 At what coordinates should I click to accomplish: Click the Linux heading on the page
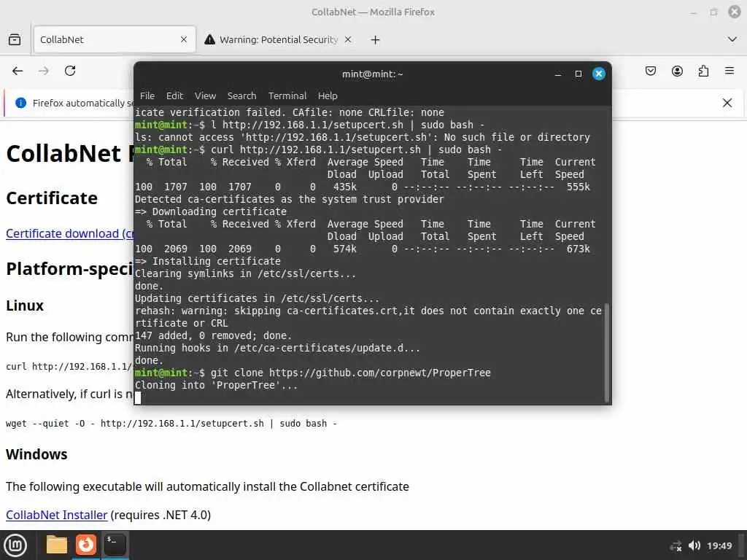(x=25, y=306)
